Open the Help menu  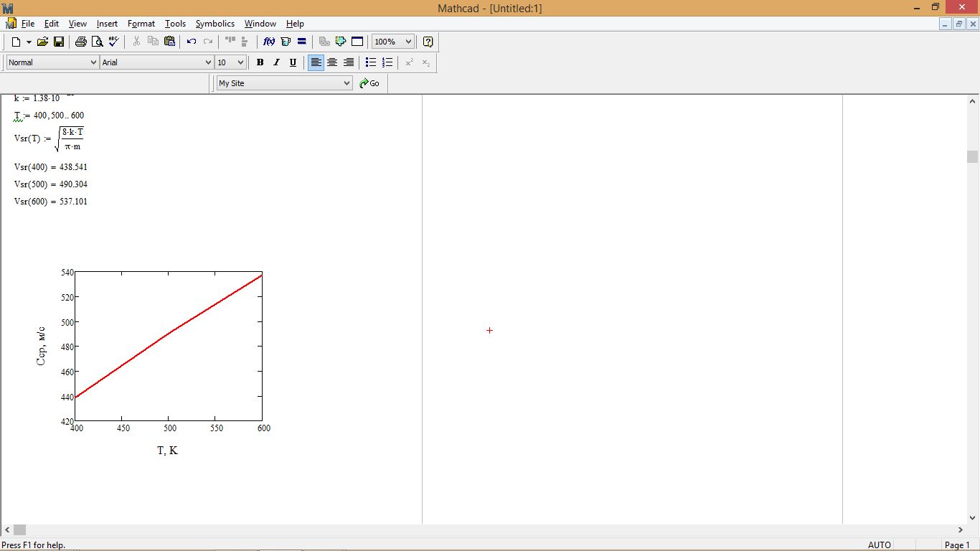pyautogui.click(x=295, y=24)
